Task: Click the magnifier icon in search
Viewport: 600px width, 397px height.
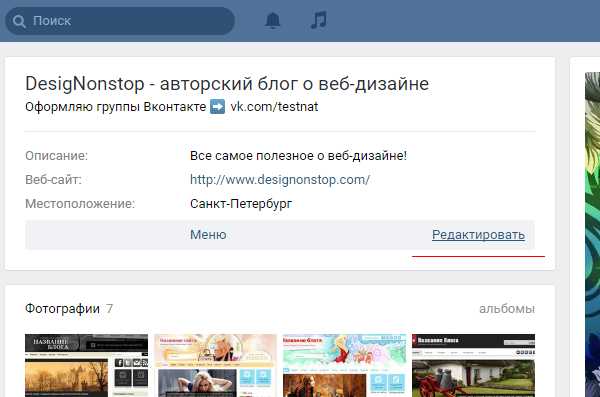Action: point(19,21)
